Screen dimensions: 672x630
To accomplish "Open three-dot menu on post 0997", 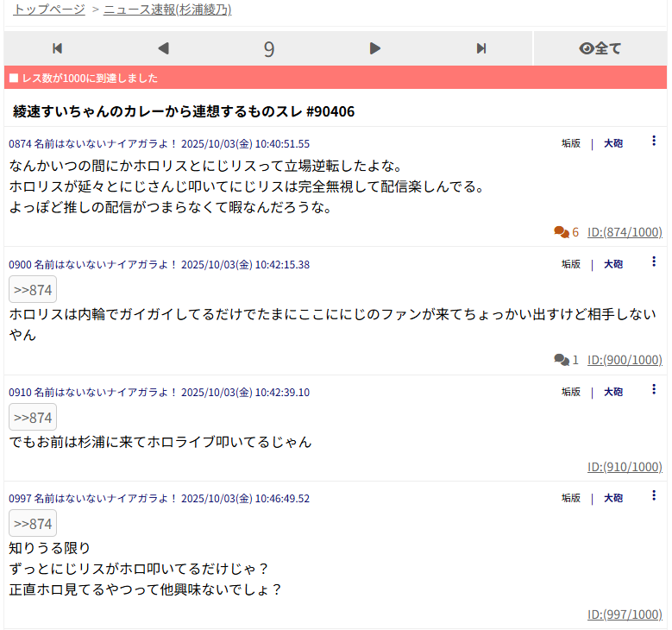I will 653,496.
